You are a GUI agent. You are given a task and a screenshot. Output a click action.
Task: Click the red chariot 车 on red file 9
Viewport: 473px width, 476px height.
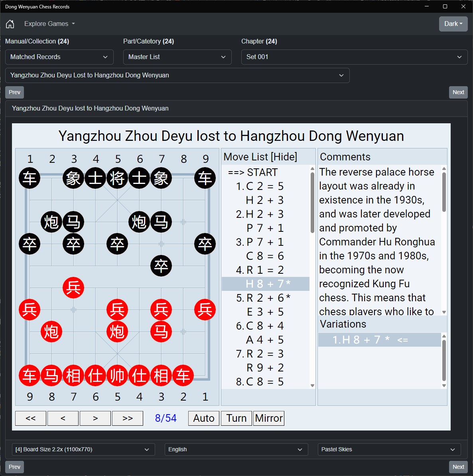30,375
